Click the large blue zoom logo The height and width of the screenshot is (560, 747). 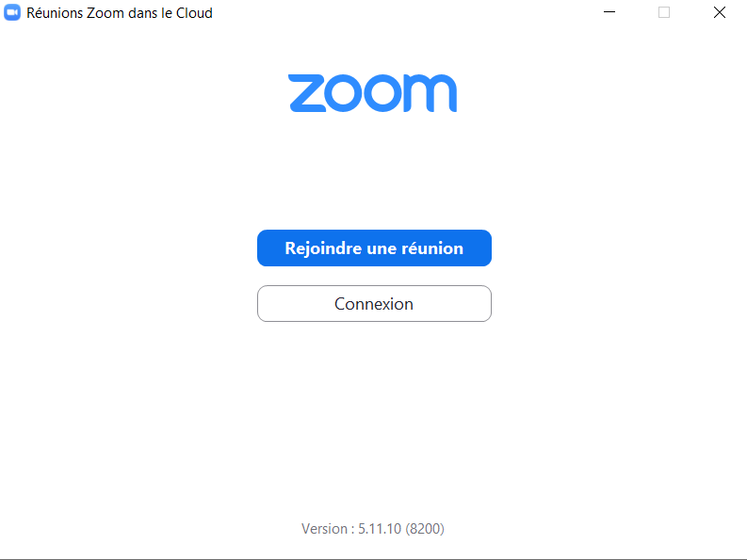372,93
